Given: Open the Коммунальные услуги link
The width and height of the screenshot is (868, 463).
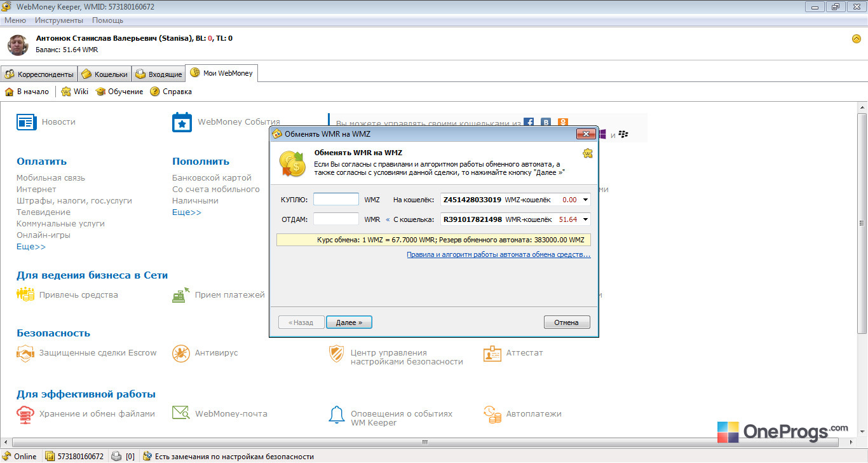Looking at the screenshot, I should click(60, 224).
